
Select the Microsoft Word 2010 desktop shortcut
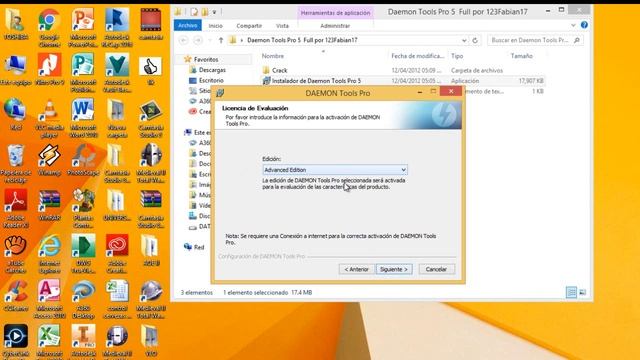[x=83, y=118]
